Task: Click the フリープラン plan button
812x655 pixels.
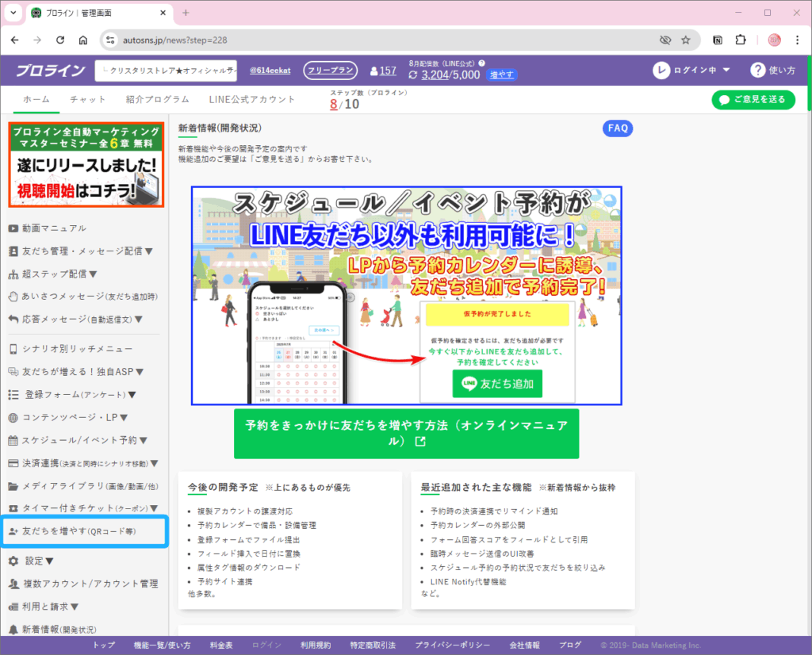Action: [x=330, y=71]
